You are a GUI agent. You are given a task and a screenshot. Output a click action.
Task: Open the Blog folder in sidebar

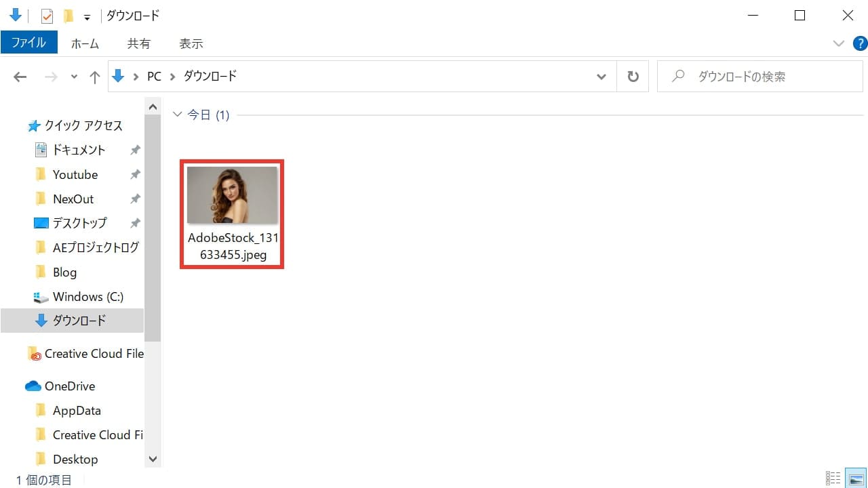(64, 272)
